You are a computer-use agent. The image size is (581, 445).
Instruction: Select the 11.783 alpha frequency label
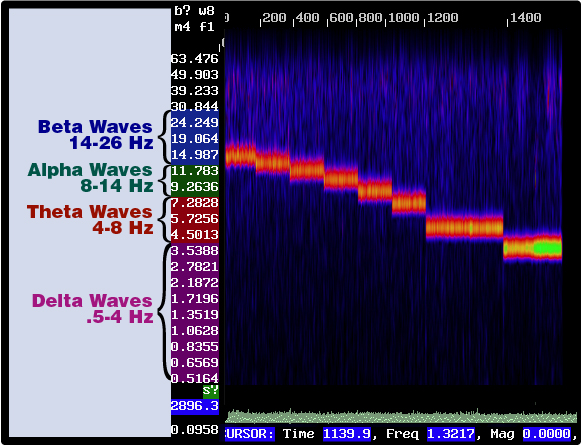195,171
